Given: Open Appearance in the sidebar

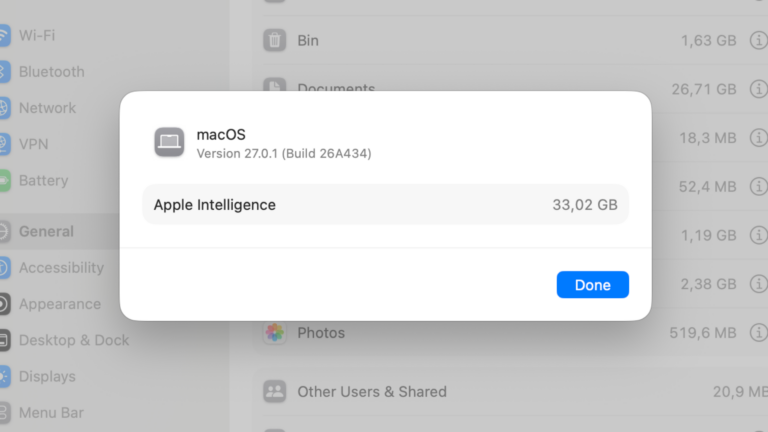Looking at the screenshot, I should (x=60, y=304).
